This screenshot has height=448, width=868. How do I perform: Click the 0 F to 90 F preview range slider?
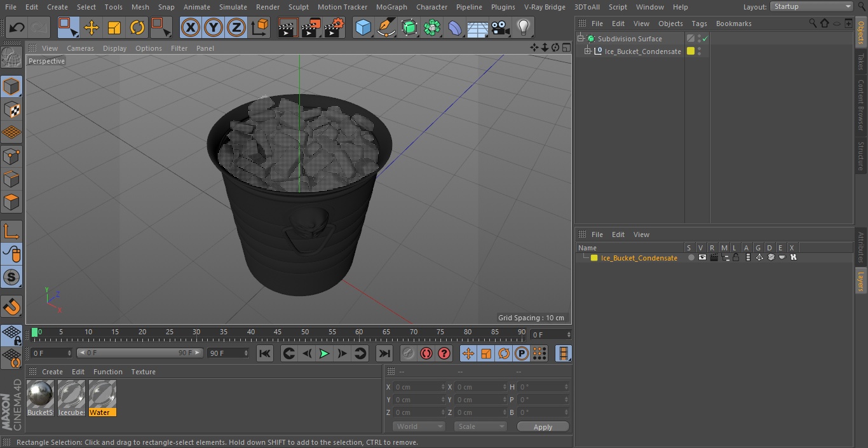(x=139, y=353)
